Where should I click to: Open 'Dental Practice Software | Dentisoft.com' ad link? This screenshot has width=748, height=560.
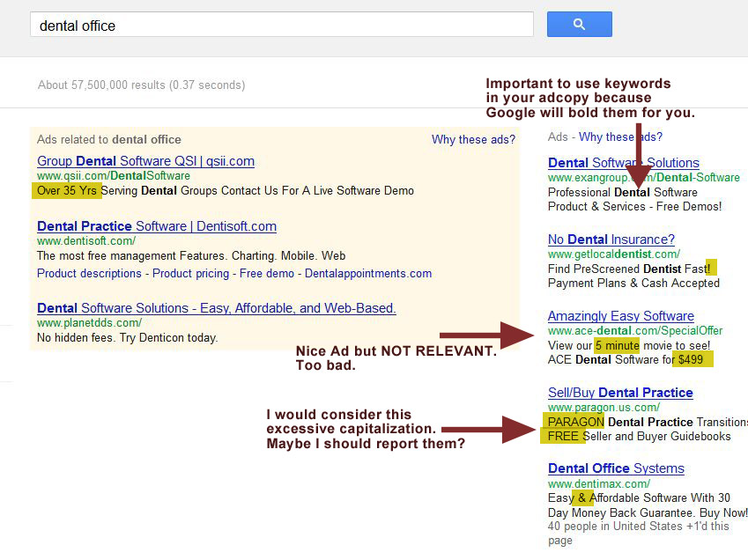pyautogui.click(x=157, y=226)
